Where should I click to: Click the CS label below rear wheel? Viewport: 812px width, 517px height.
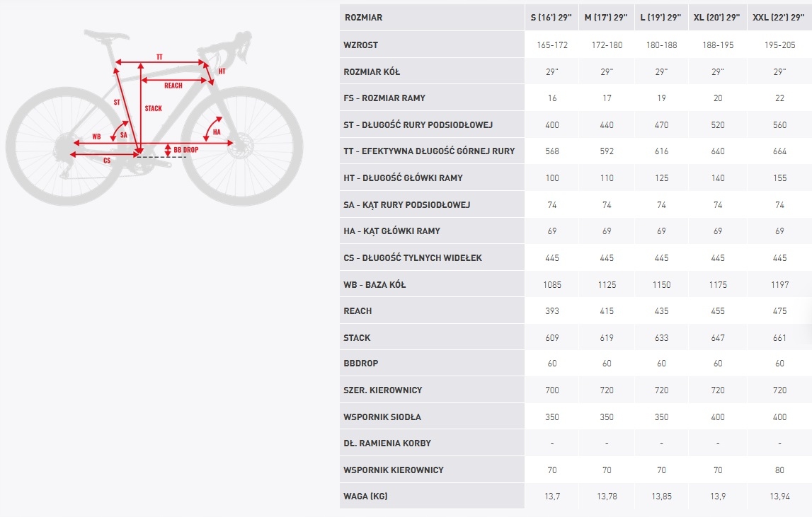[x=107, y=161]
